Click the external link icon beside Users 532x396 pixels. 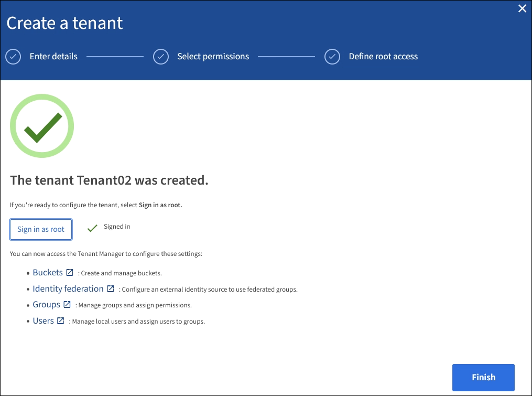[61, 320]
